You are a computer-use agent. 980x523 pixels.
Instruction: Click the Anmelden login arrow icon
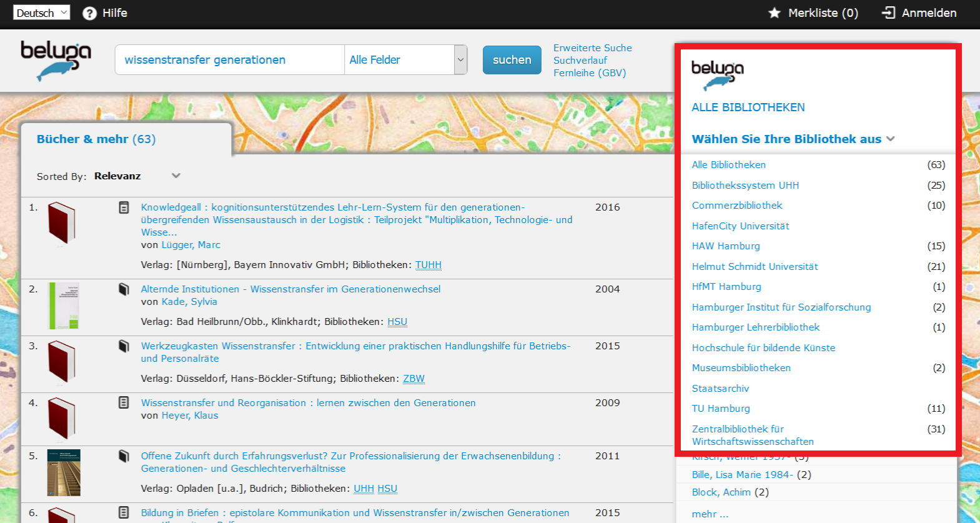[888, 12]
